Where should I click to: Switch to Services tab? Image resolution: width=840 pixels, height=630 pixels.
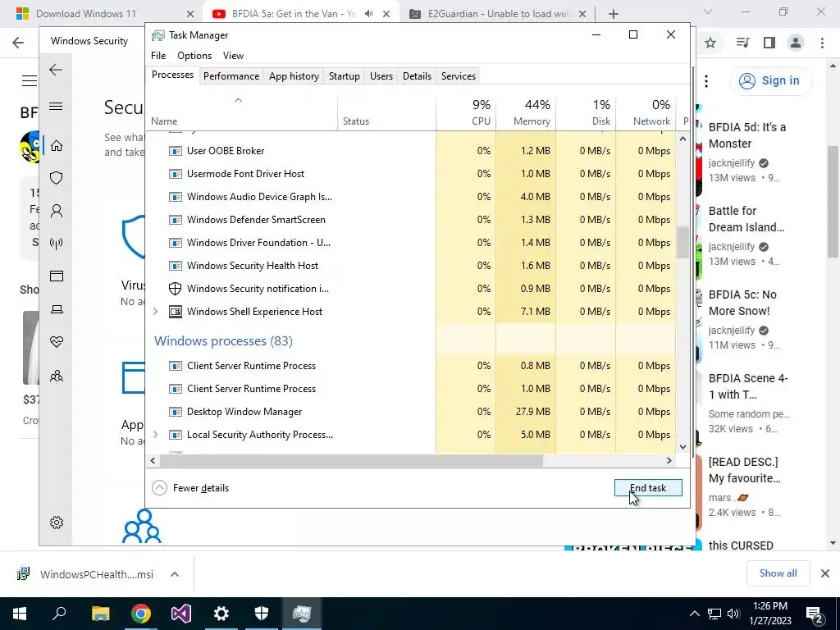(x=458, y=76)
